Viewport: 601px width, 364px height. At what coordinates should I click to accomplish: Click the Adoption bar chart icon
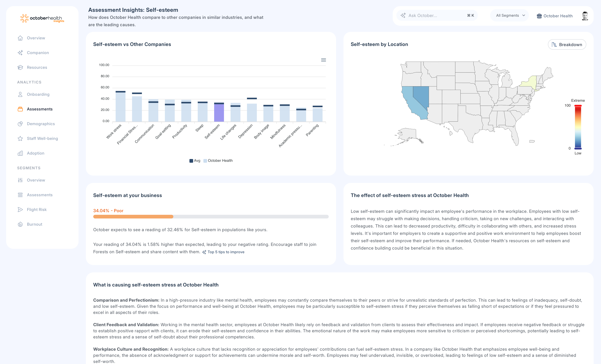coord(20,153)
